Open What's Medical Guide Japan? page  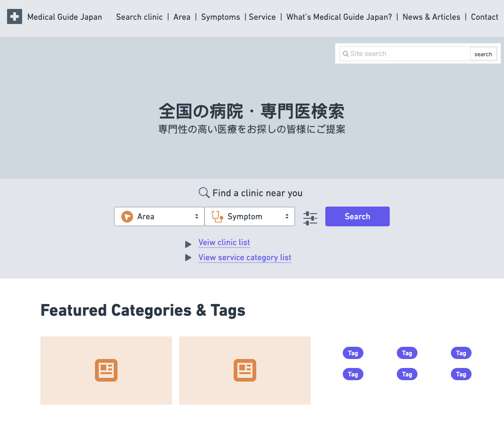[339, 17]
